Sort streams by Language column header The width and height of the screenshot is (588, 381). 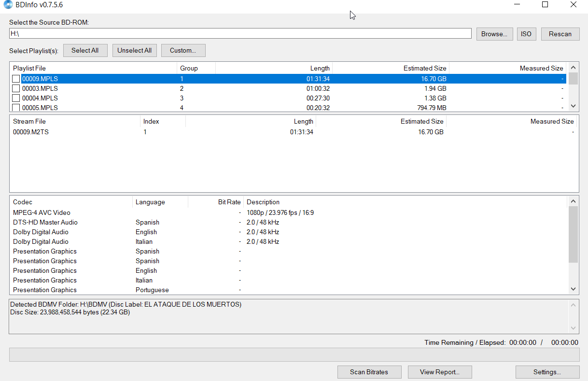coord(160,202)
